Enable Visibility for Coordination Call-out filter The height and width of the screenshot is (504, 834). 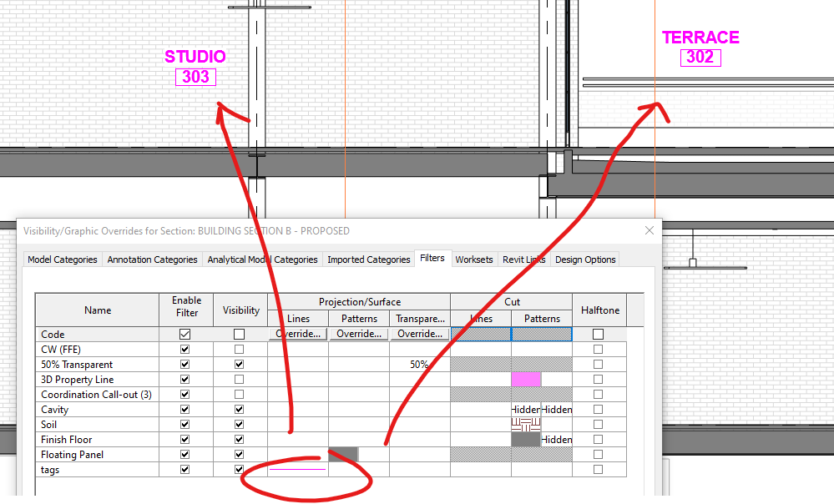[240, 394]
